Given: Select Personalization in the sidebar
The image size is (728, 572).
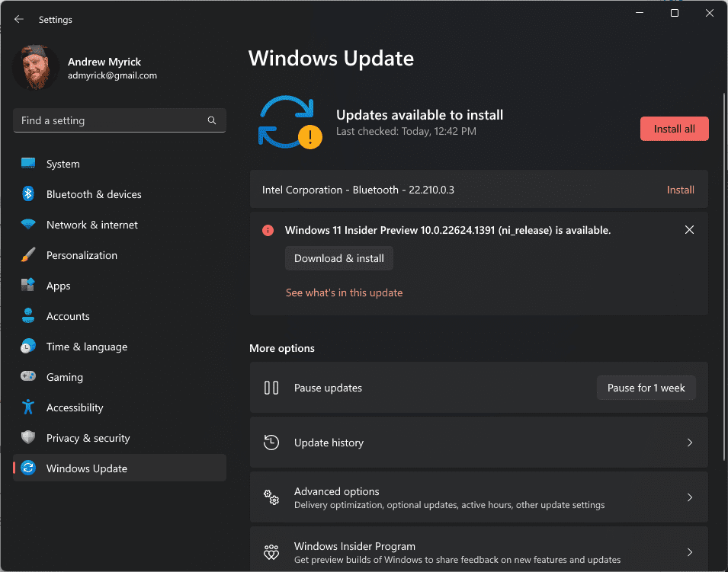Looking at the screenshot, I should 120,255.
